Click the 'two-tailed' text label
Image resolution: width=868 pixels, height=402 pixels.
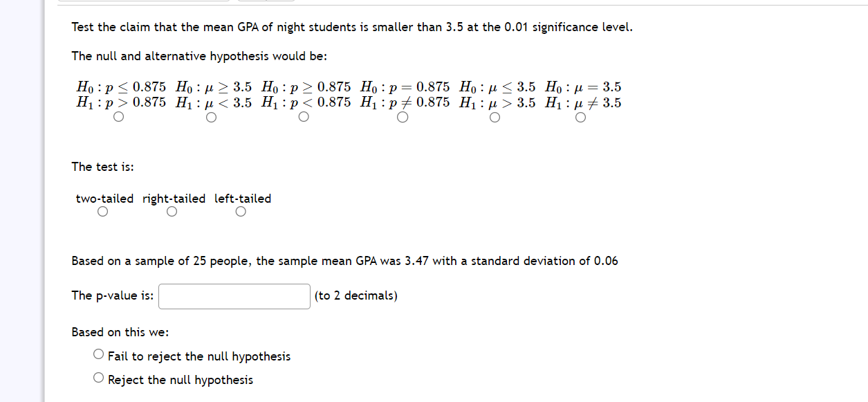click(x=104, y=198)
